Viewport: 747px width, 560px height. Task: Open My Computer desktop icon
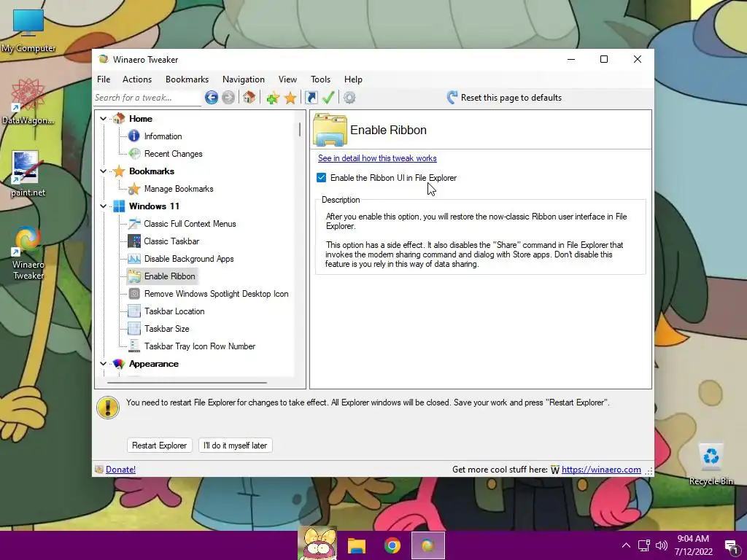tap(28, 31)
